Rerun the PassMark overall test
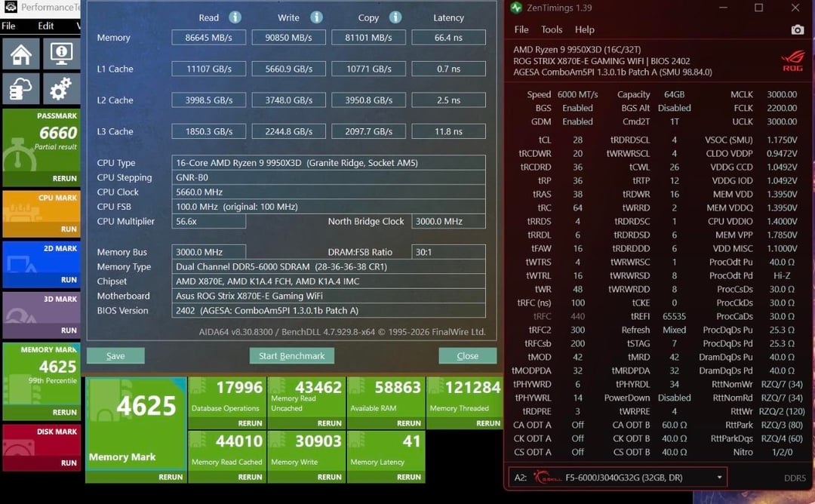Image resolution: width=815 pixels, height=504 pixels. pyautogui.click(x=64, y=178)
